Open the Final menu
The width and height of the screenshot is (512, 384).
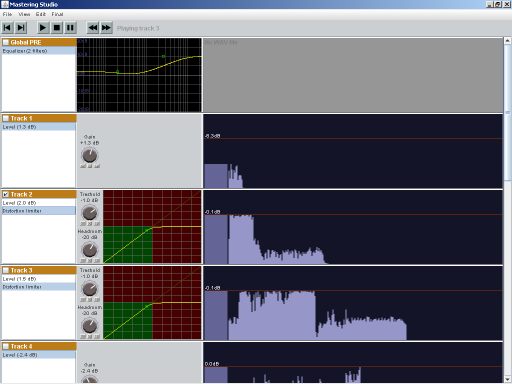(57, 14)
